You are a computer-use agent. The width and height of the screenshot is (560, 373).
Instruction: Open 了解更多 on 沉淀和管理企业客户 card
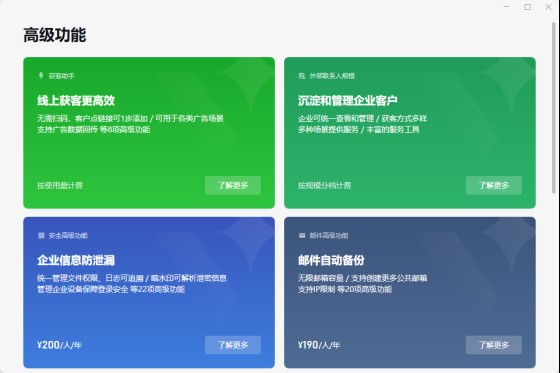(x=494, y=185)
